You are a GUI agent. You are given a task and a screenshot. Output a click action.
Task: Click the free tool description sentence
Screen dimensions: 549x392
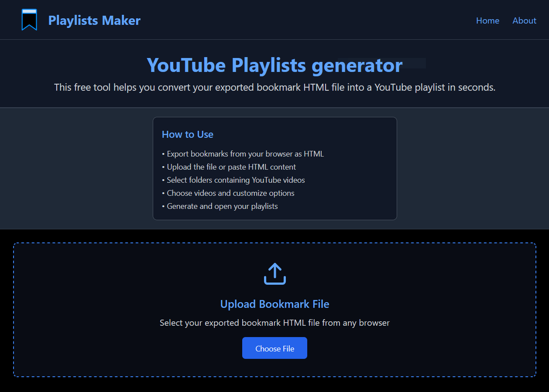pyautogui.click(x=274, y=87)
